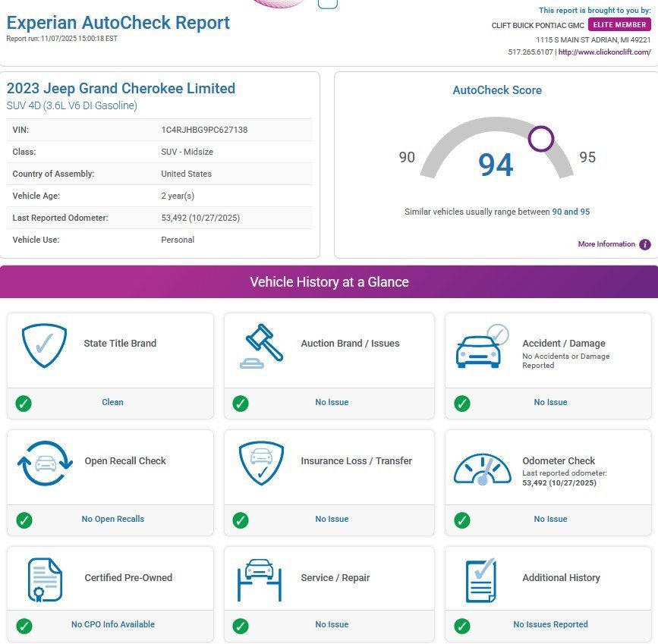
Task: Click the Accident / Damage car icon
Action: (481, 347)
